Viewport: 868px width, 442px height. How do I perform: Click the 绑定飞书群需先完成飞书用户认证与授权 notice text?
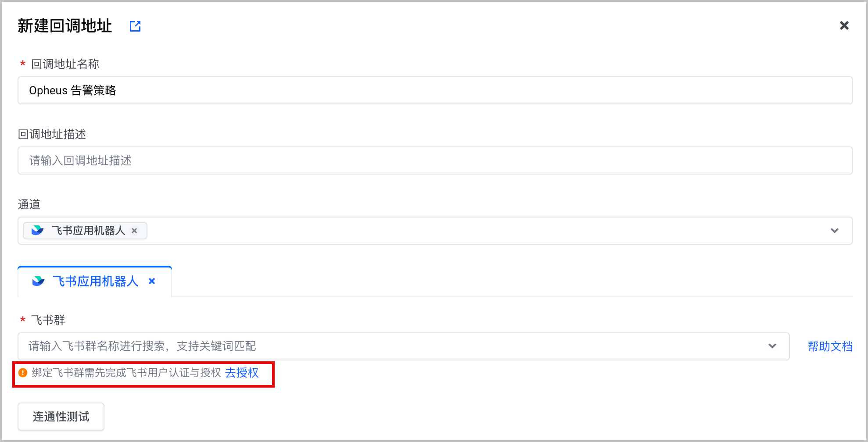[x=126, y=373]
